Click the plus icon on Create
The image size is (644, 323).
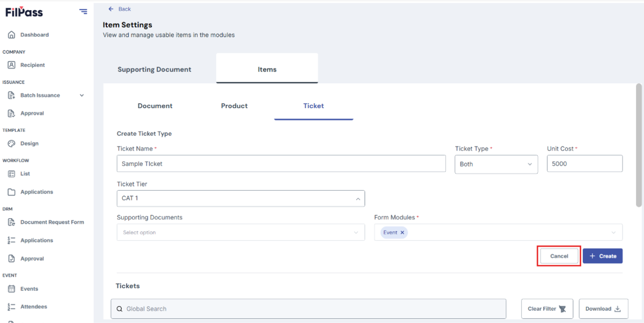[x=592, y=256]
